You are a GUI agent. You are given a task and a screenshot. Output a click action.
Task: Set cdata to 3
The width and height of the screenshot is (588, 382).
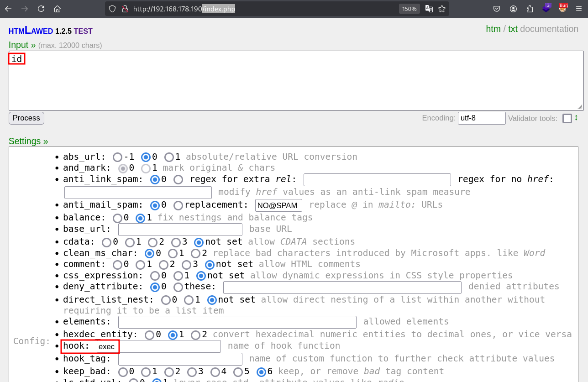click(x=176, y=242)
